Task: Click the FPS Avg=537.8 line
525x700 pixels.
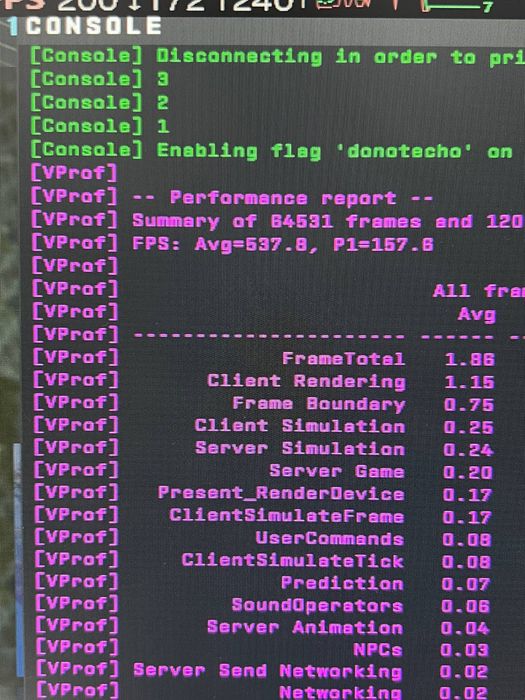Action: pyautogui.click(x=232, y=244)
